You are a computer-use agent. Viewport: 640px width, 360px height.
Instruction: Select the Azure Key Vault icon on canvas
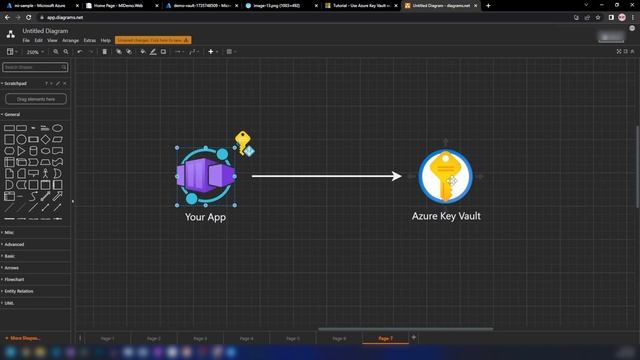point(446,177)
